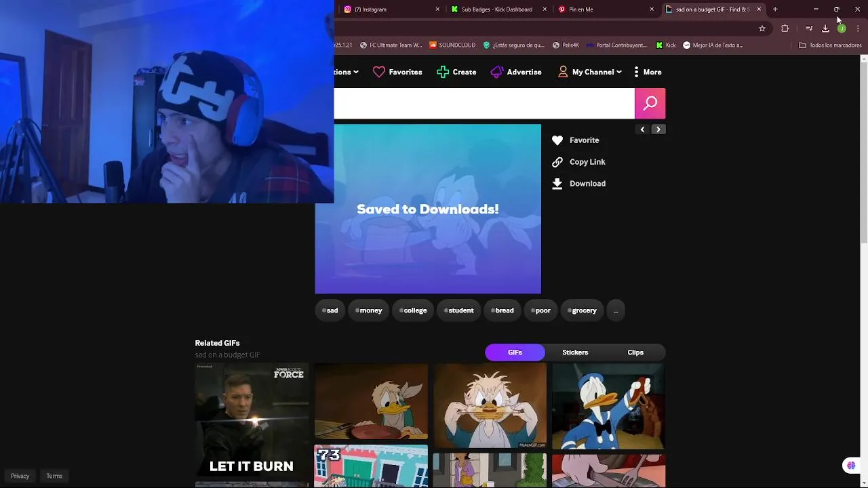Open the Donald Duck sailor GIF thumbnail
Screen dimensions: 868x488
(608, 406)
